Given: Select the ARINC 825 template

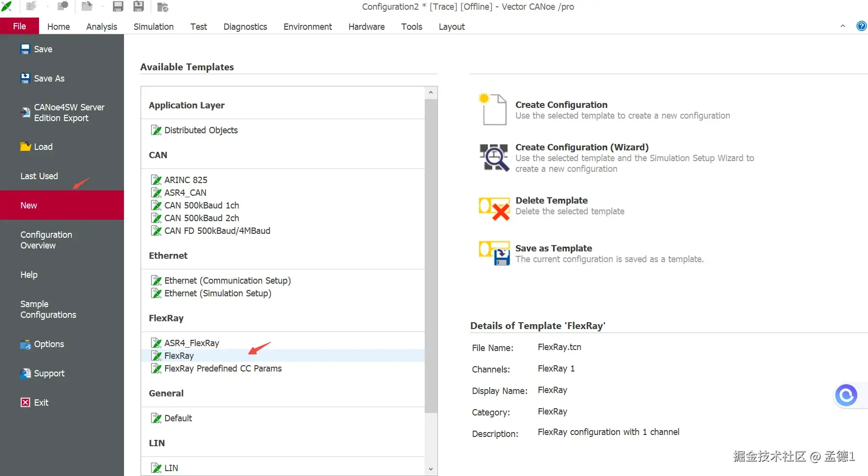Looking at the screenshot, I should pos(283,180).
